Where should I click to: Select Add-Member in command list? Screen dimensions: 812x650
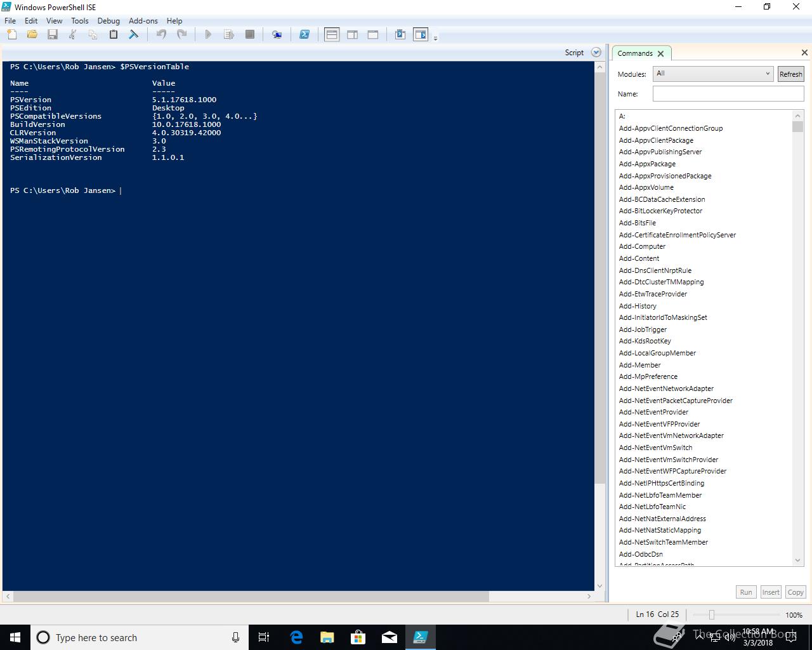(x=639, y=365)
